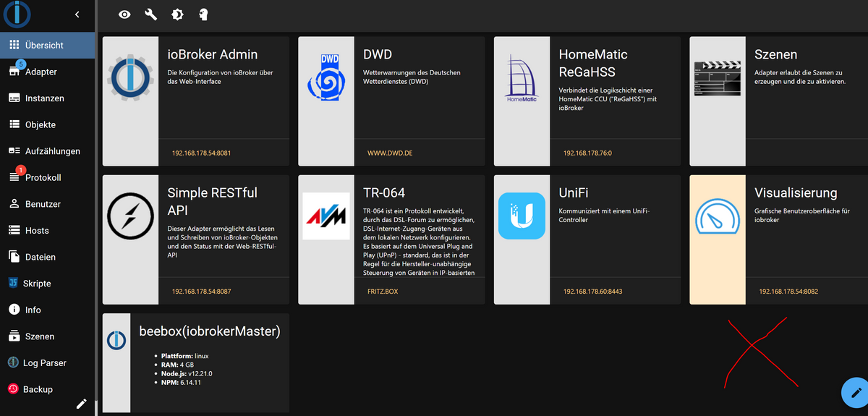Click the Instanzen icon in sidebar

(x=14, y=98)
